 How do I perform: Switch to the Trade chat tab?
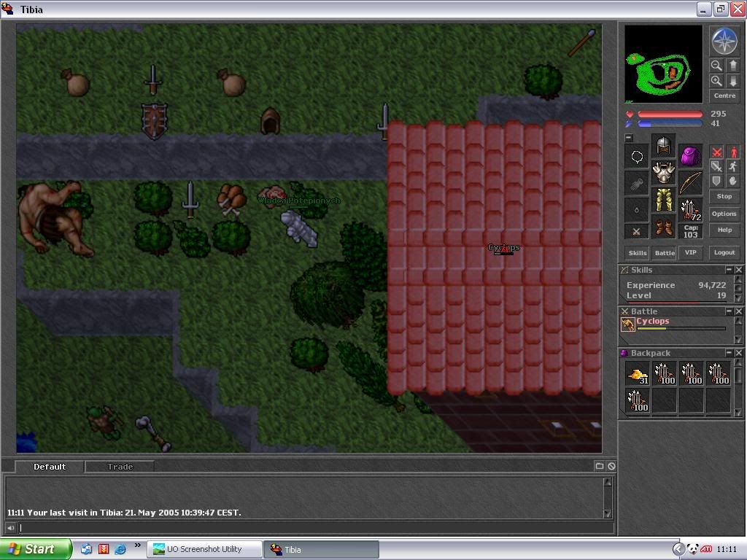coord(120,467)
